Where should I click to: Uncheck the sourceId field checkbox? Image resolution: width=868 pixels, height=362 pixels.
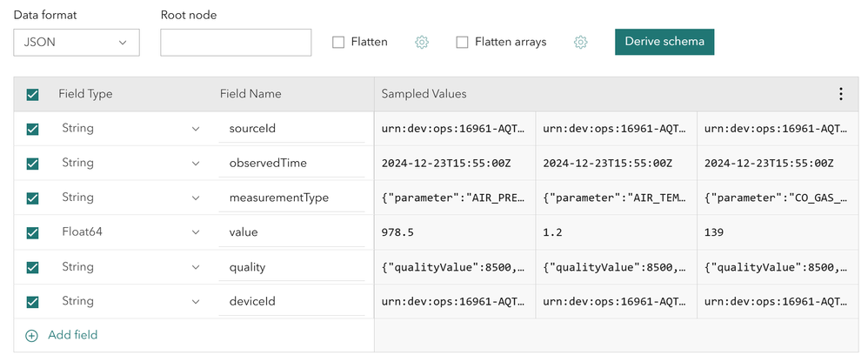click(x=33, y=129)
